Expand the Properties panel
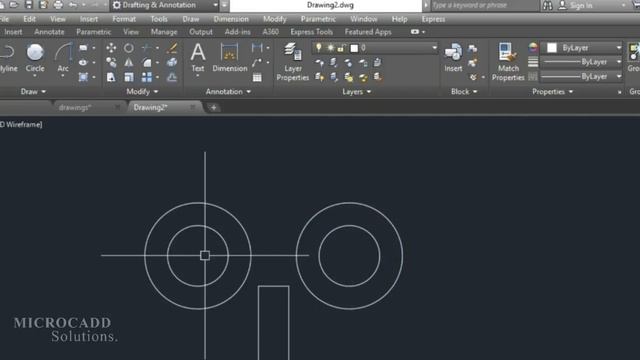640x360 pixels. (x=552, y=91)
